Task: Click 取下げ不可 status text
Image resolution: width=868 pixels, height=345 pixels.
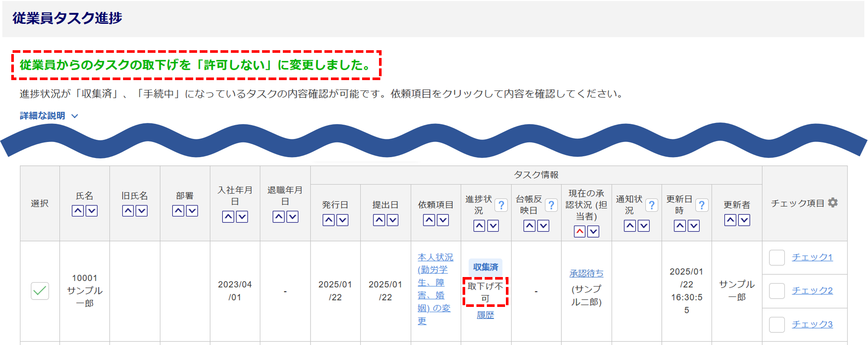Action: (x=486, y=292)
